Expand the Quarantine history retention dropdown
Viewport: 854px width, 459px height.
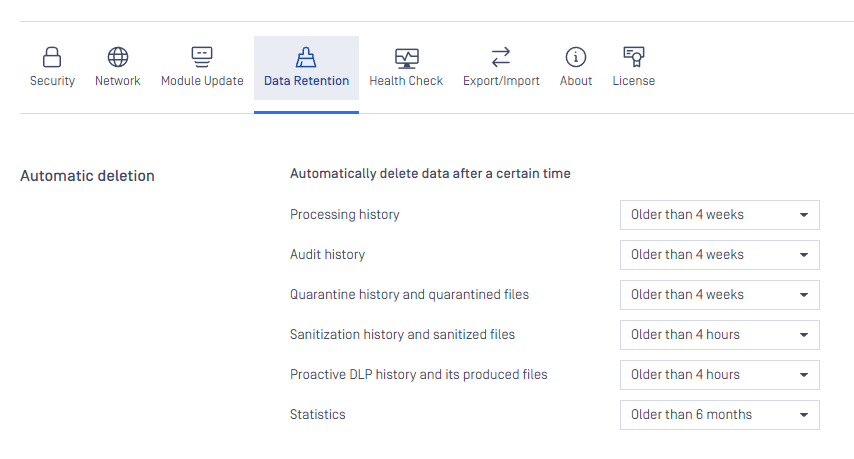coord(719,295)
